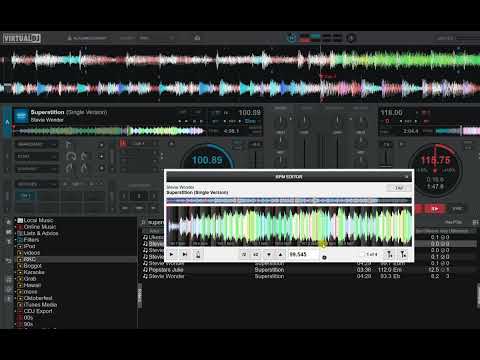480x360 pixels.
Task: Click the Superstition album art thumbnail
Action: [21, 116]
